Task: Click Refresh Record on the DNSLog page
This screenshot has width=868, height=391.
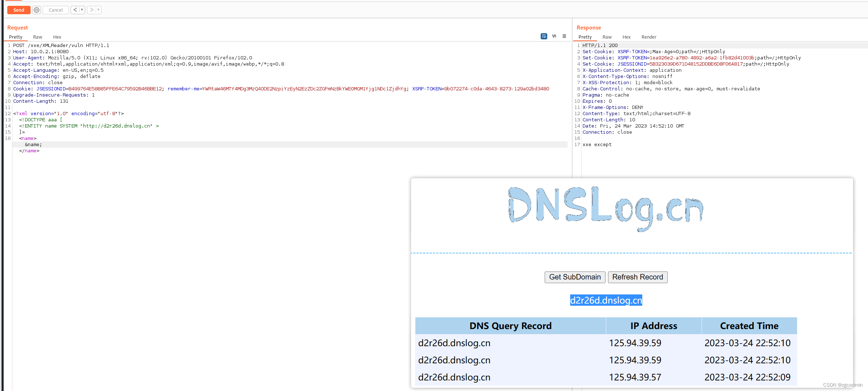Action: click(638, 277)
